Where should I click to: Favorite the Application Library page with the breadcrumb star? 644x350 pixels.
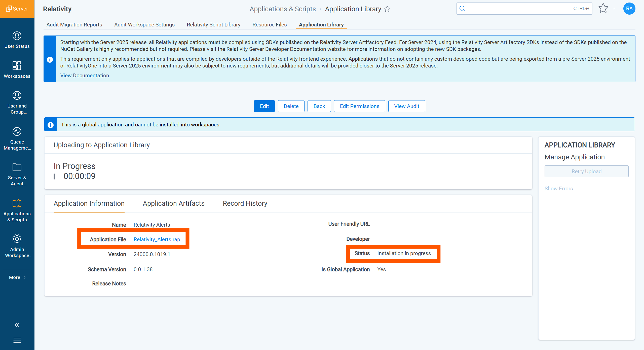pos(387,9)
